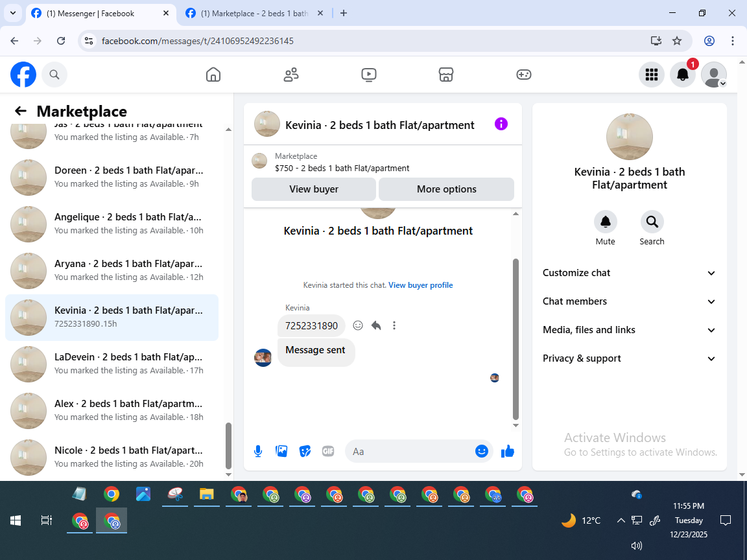Click the back arrow beside Marketplace heading

click(21, 111)
